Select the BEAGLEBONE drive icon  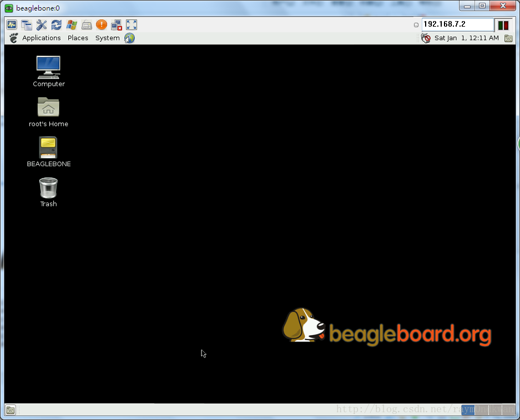tap(49, 152)
